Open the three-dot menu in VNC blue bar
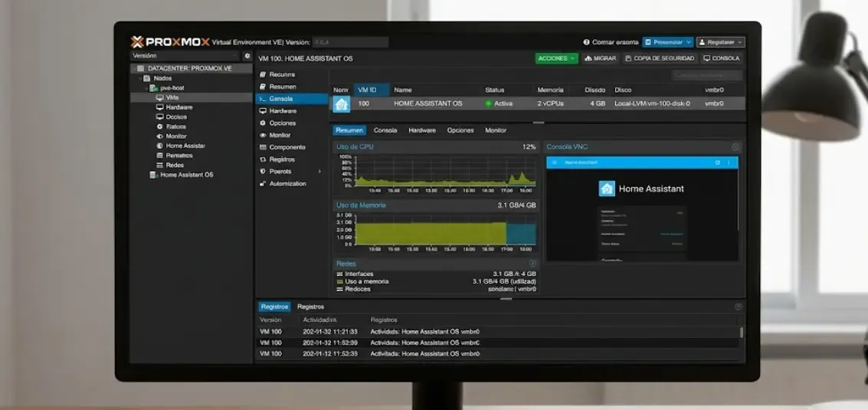The image size is (868, 410). pyautogui.click(x=729, y=162)
